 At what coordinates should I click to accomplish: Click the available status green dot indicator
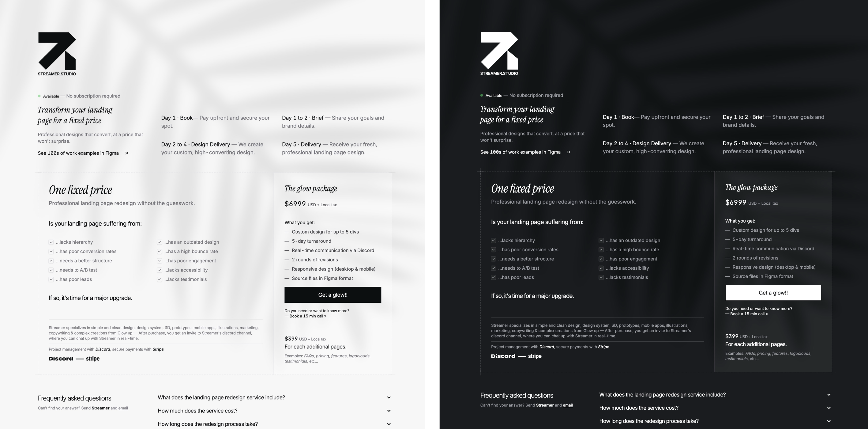click(x=39, y=95)
